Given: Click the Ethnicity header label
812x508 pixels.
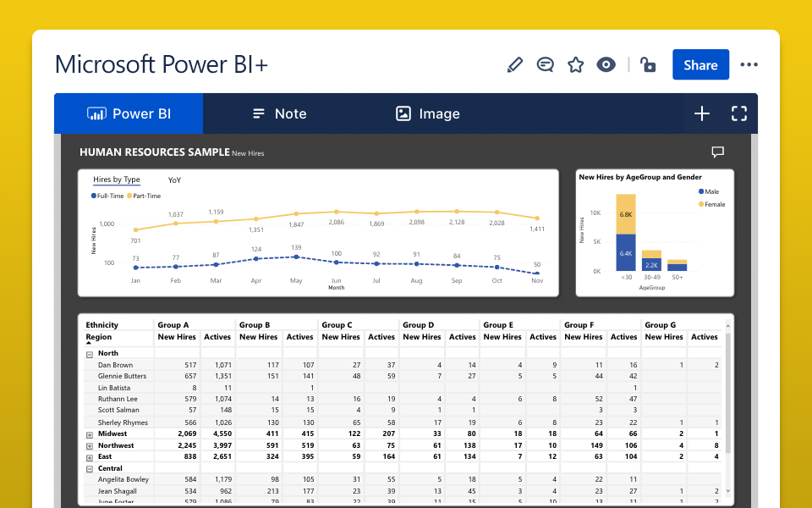Looking at the screenshot, I should coord(102,325).
